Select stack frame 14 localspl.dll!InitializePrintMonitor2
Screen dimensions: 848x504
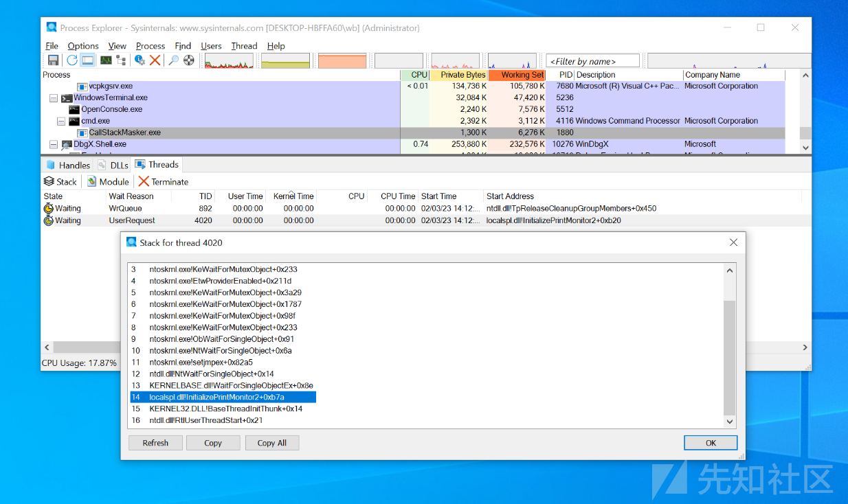tap(223, 397)
